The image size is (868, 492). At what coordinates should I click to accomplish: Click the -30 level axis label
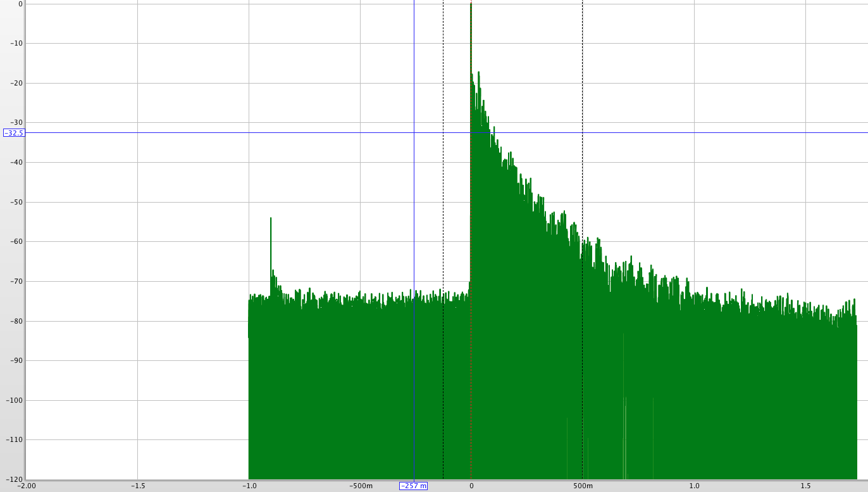pos(16,123)
